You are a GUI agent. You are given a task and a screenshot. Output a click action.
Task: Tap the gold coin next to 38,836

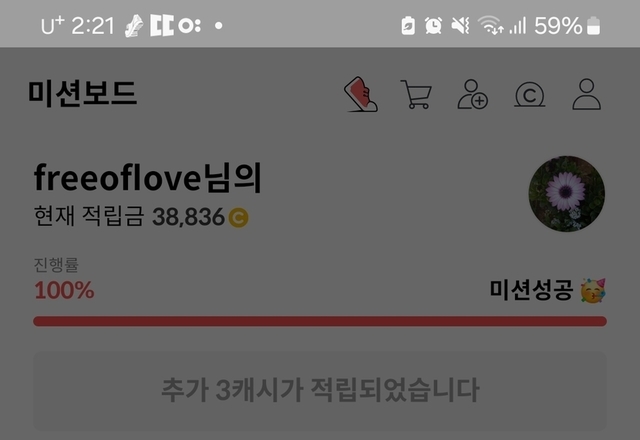[238, 217]
